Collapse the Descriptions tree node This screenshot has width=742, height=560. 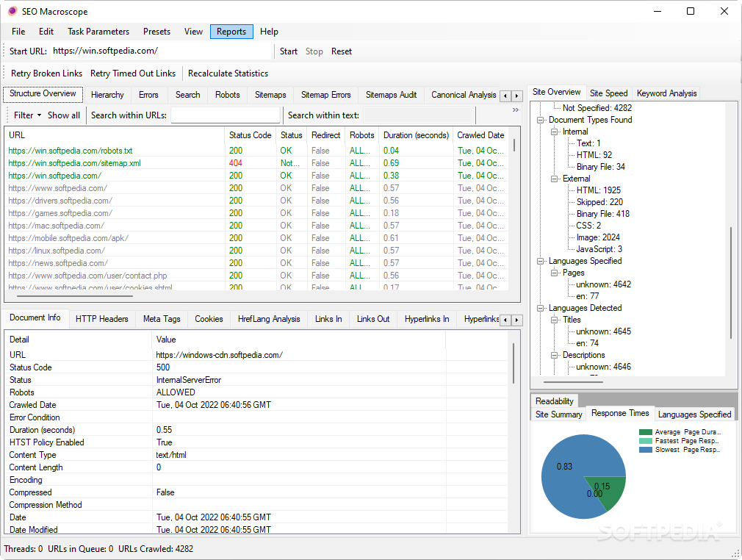click(554, 355)
